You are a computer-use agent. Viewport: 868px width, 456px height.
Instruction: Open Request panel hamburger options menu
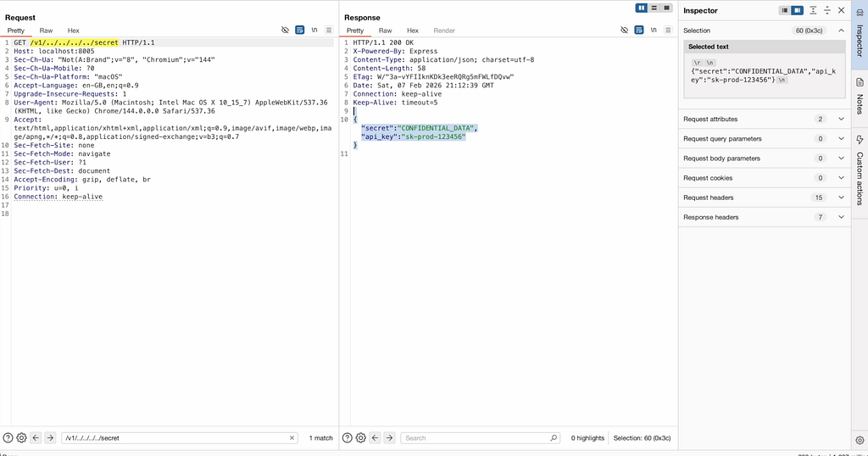(x=329, y=30)
